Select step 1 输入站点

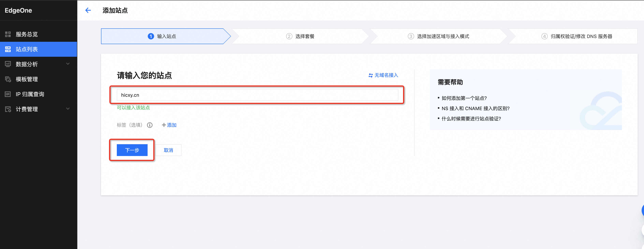166,36
